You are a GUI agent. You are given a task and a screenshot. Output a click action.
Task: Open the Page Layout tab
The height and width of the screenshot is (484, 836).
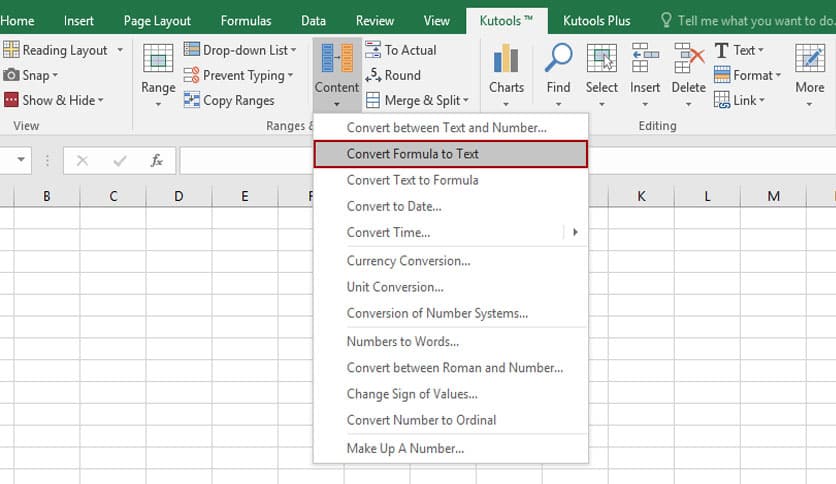(158, 20)
